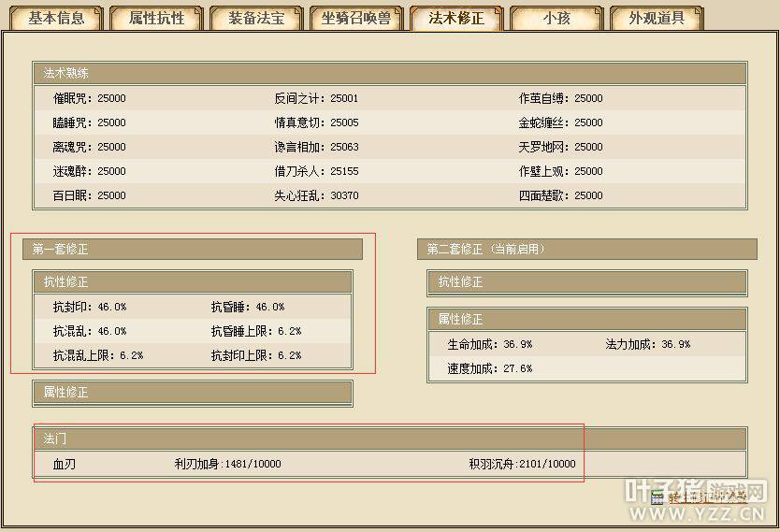Click the 法术熟练 section header
Image resolution: width=780 pixels, height=532 pixels.
389,73
